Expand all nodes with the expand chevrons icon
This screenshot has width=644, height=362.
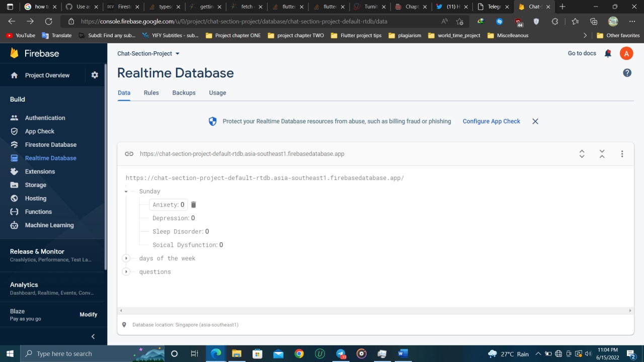[582, 154]
